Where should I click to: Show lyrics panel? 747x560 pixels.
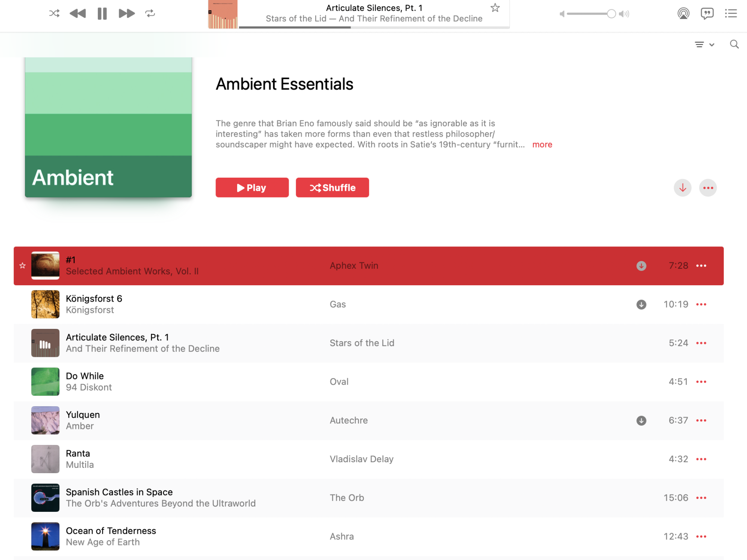click(x=707, y=14)
